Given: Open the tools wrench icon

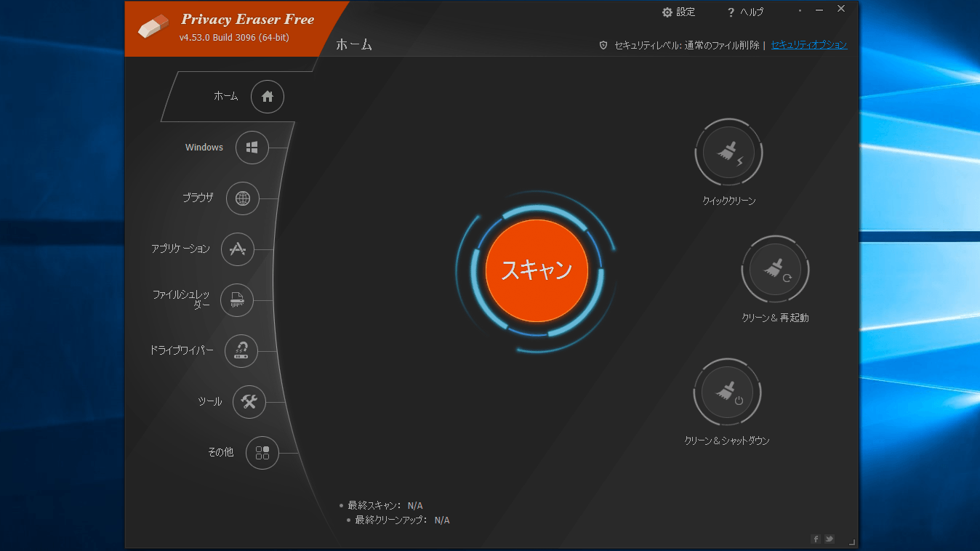Looking at the screenshot, I should click(249, 401).
